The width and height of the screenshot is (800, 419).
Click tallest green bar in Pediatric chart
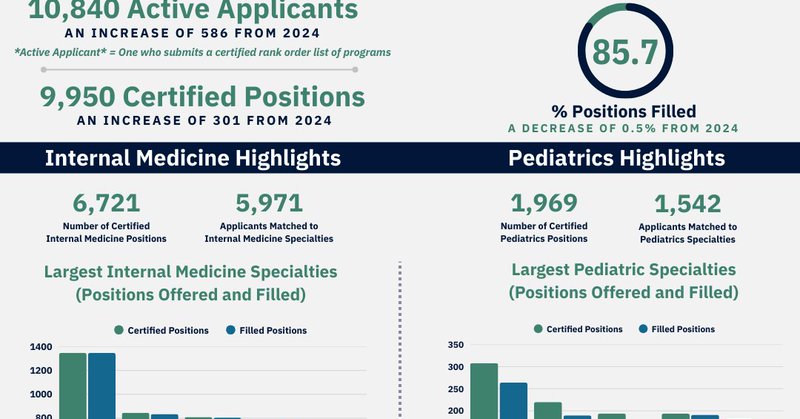(484, 391)
